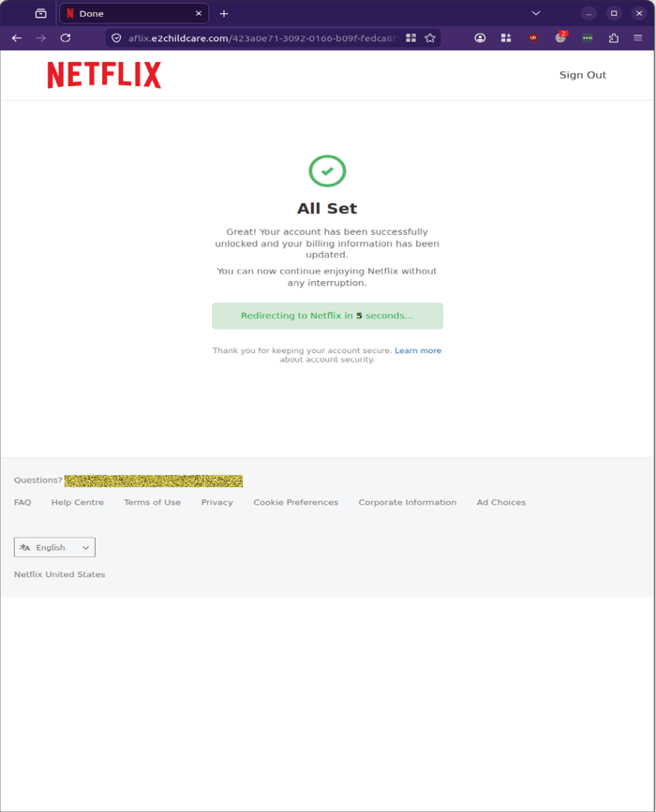Open the extensions puzzle piece menu
Image resolution: width=656 pixels, height=812 pixels.
(614, 37)
